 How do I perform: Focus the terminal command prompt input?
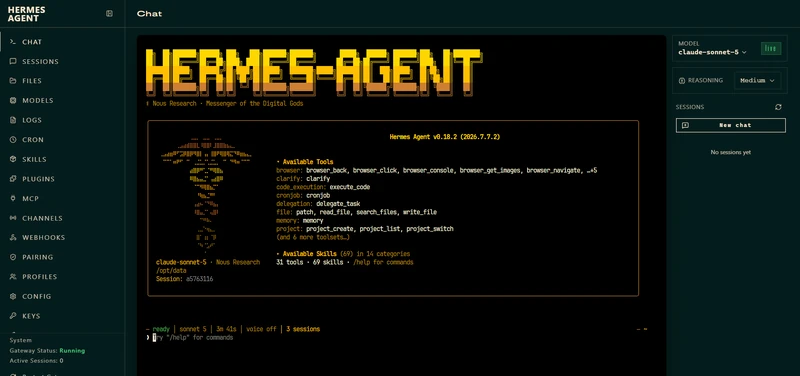tap(397, 338)
